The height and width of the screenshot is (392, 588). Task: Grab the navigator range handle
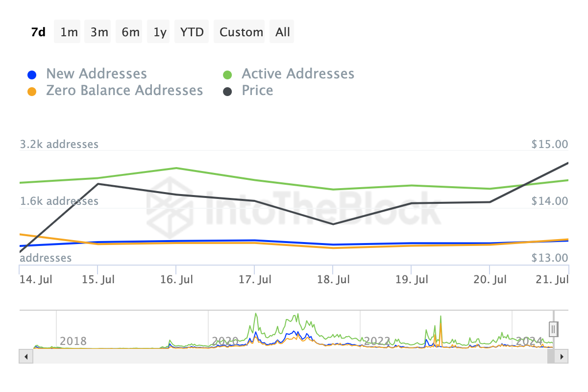tap(553, 329)
